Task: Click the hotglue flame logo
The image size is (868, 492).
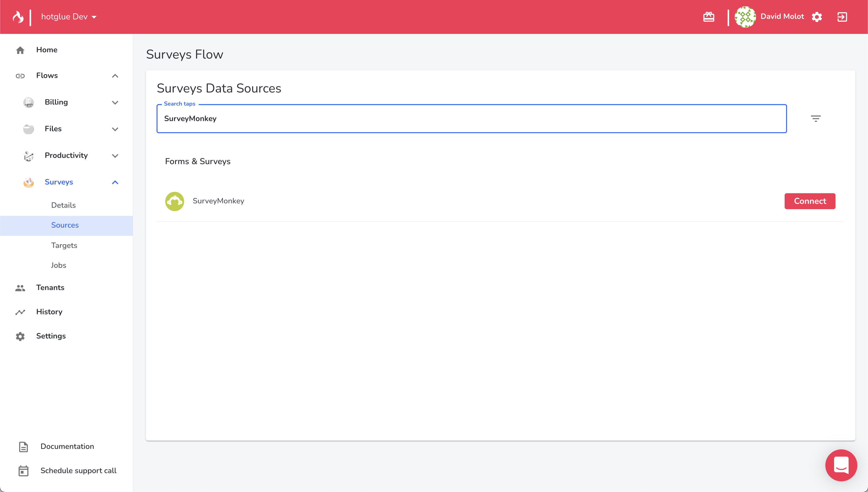Action: point(18,16)
